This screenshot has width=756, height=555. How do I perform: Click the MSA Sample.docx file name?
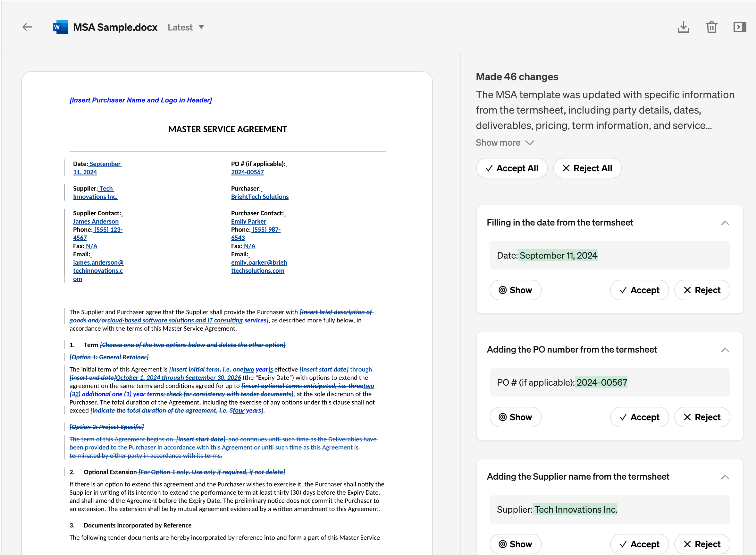[115, 27]
